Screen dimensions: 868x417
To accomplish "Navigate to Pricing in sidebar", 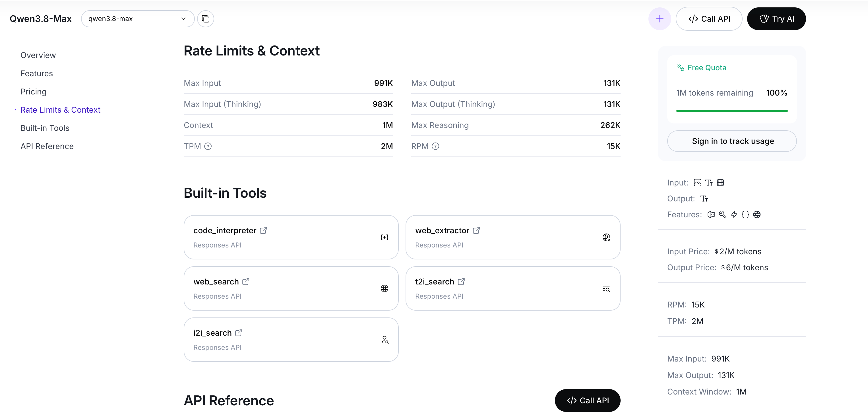I will pos(33,92).
